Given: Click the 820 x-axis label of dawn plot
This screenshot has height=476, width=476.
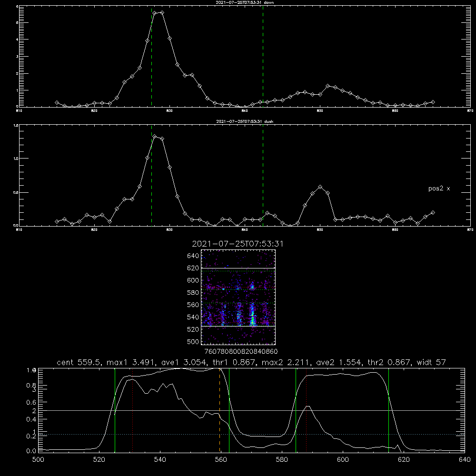Looking at the screenshot, I should tap(94, 111).
